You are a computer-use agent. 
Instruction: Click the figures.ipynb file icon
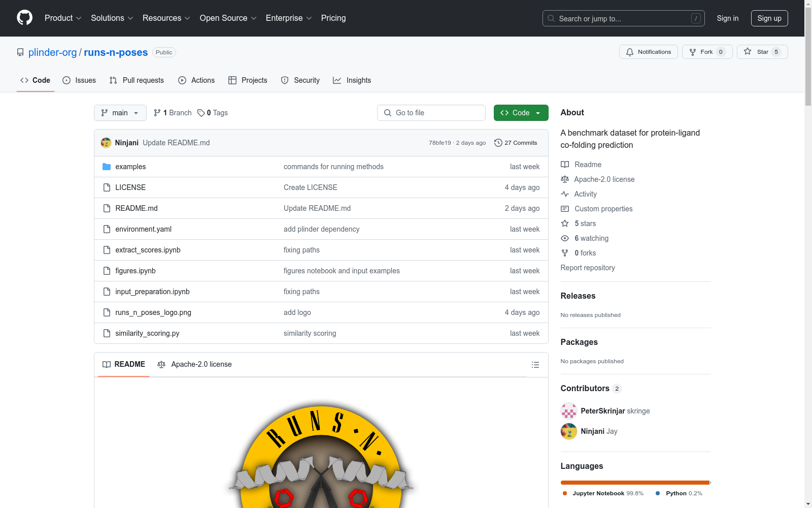tap(107, 271)
